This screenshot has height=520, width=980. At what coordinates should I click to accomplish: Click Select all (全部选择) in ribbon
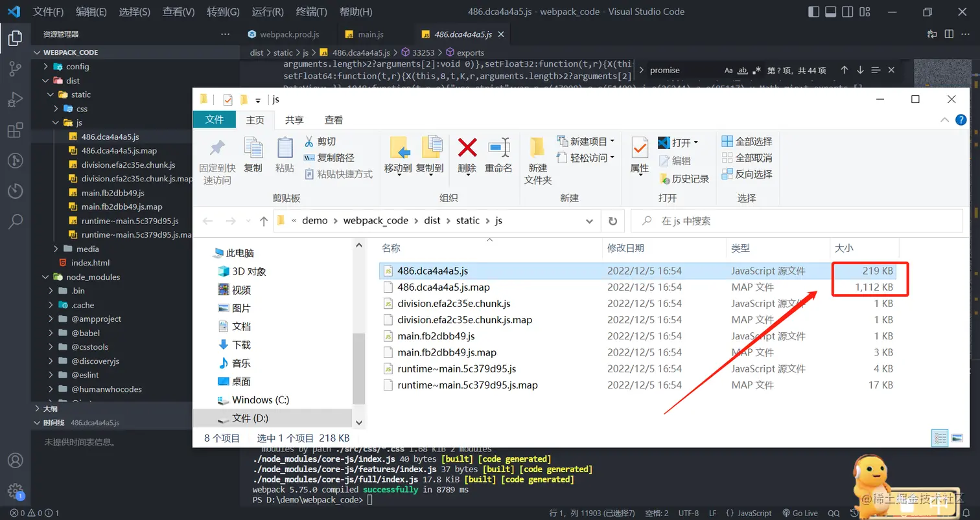click(747, 141)
